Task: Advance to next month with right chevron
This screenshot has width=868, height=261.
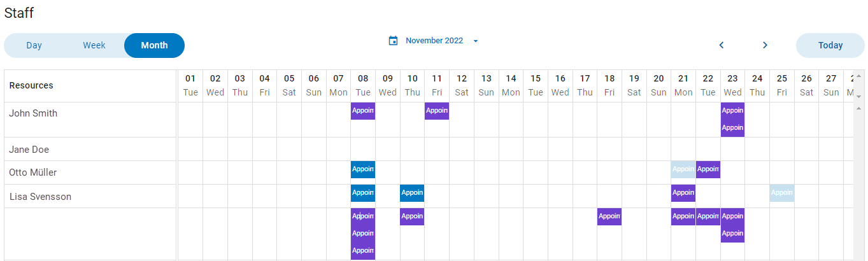Action: point(765,45)
